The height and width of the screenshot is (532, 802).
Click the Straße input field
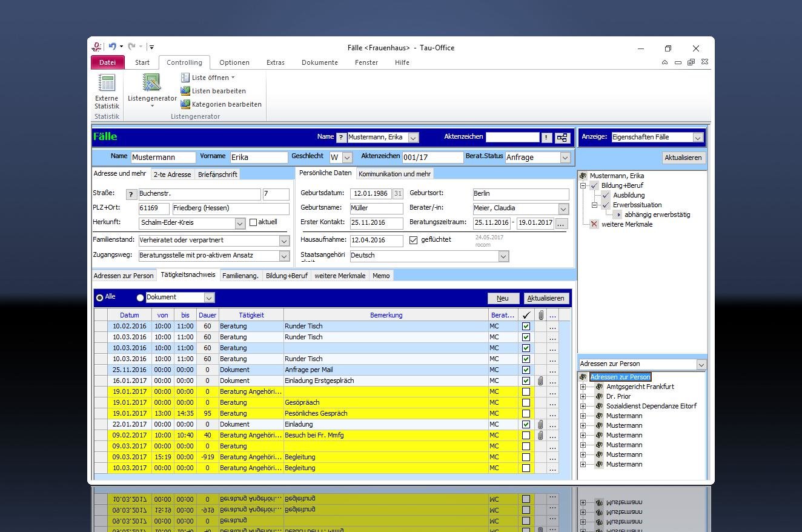tap(199, 194)
